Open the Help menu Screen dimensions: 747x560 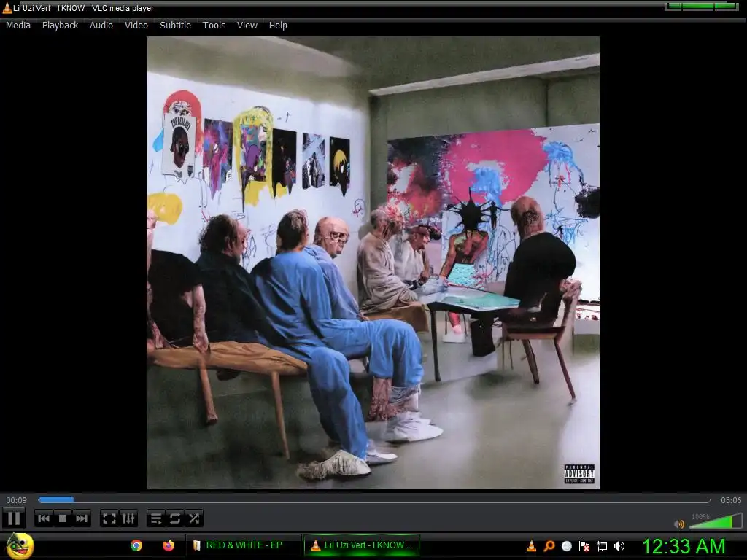pos(278,26)
